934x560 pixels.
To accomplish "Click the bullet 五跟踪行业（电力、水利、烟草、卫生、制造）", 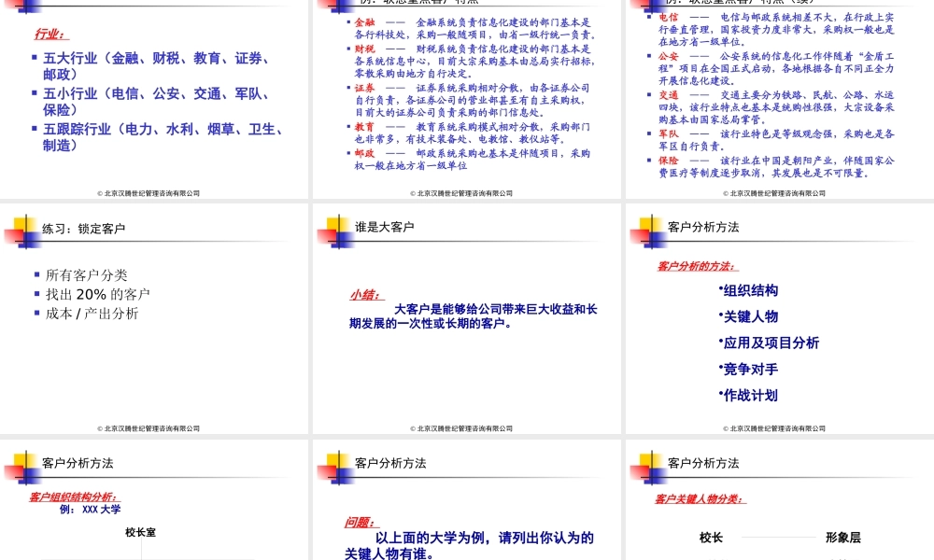I will [163, 137].
